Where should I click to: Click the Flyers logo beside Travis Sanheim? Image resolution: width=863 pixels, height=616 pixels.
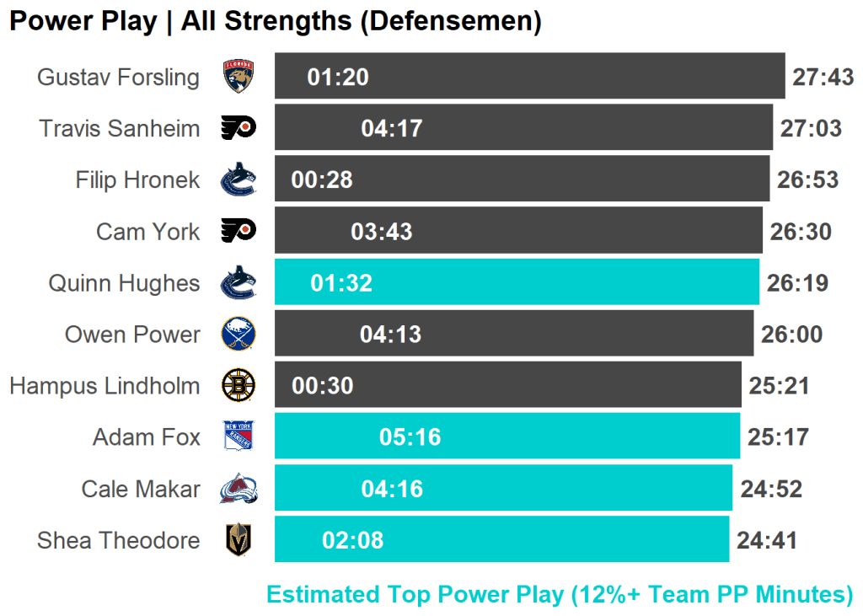[x=239, y=128]
